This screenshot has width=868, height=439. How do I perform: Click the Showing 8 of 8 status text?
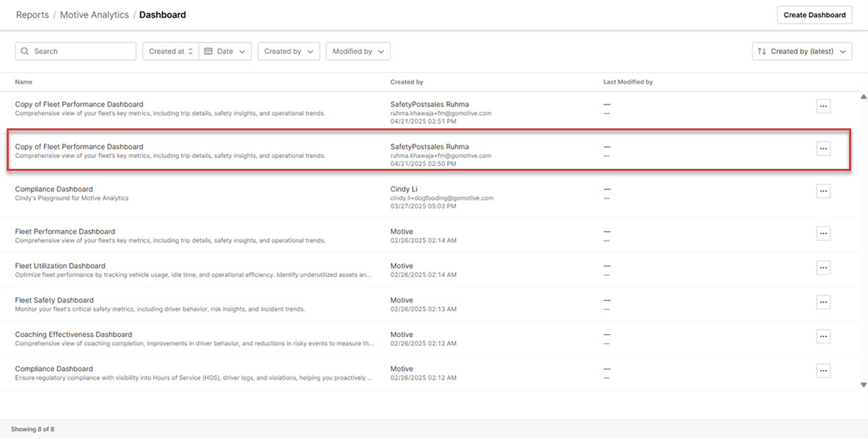tap(32, 429)
